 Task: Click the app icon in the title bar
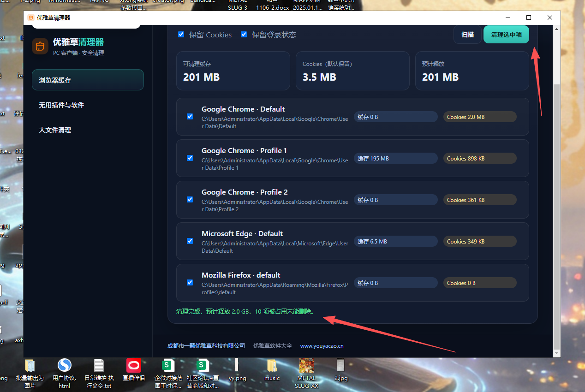(x=31, y=18)
